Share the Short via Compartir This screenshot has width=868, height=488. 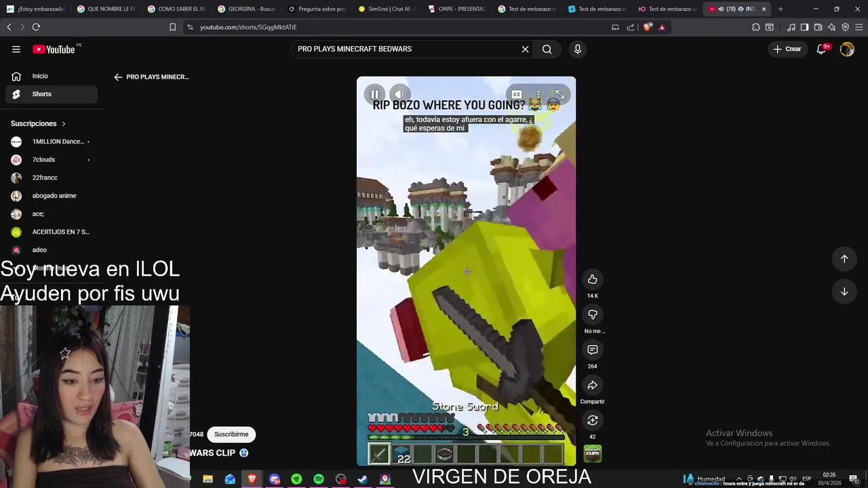pos(592,385)
